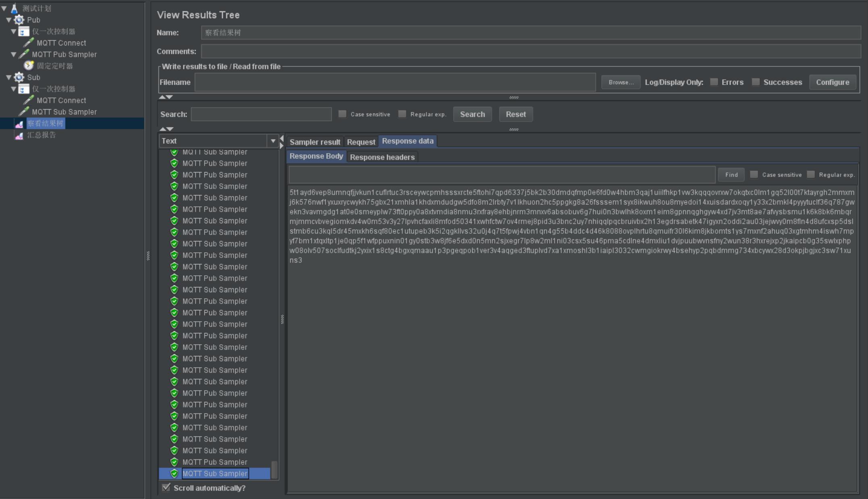Click the Search button in search bar

(472, 114)
